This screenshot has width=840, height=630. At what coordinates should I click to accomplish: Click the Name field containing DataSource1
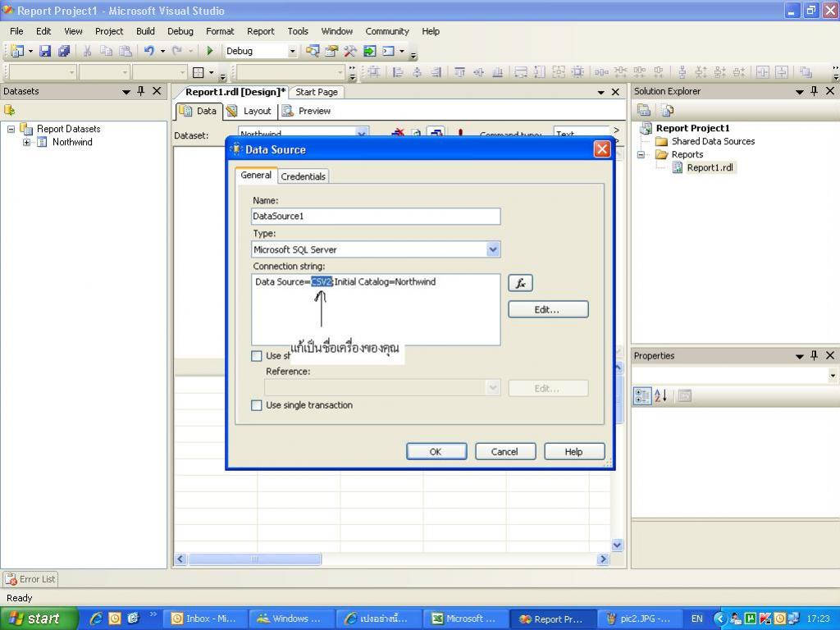(x=376, y=217)
